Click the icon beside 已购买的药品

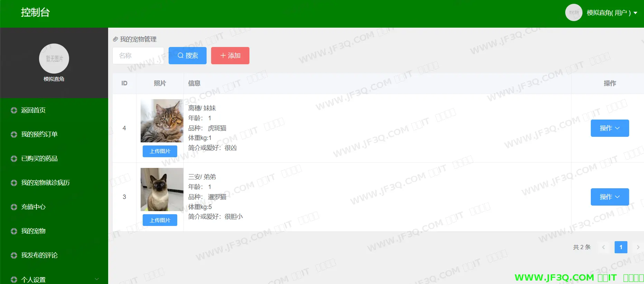pyautogui.click(x=14, y=159)
